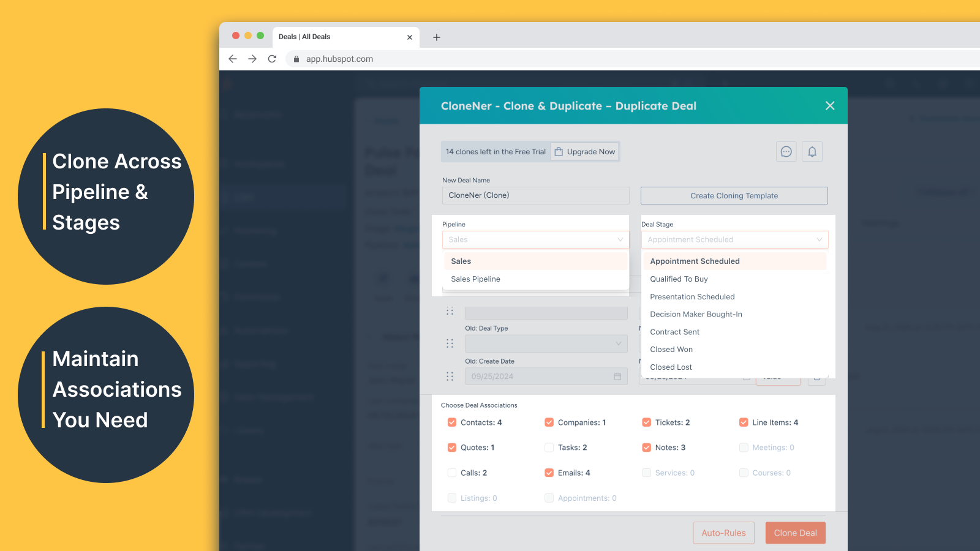Reload the HubSpot page
Image resolution: width=980 pixels, height=551 pixels.
click(272, 59)
